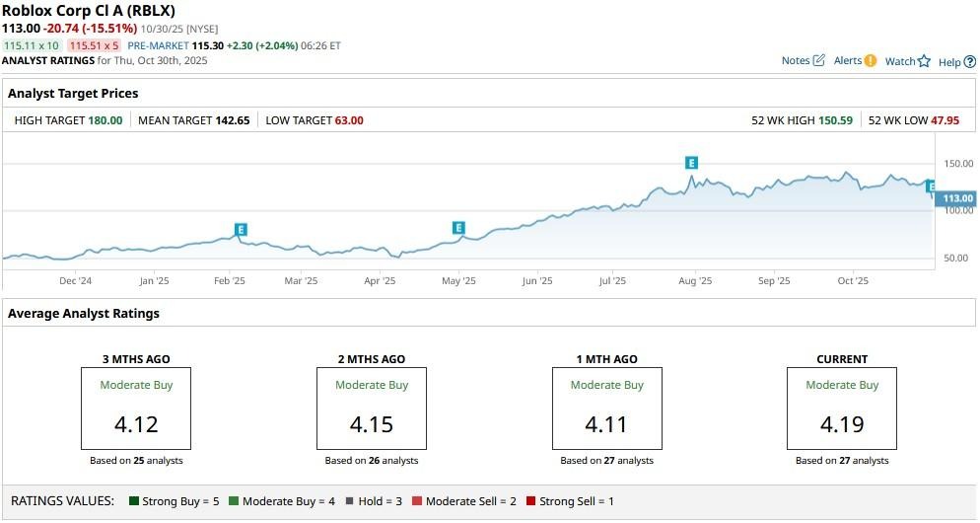Viewport: 980px width, 523px height.
Task: Click the 113.00 price label on chart
Action: tap(956, 198)
